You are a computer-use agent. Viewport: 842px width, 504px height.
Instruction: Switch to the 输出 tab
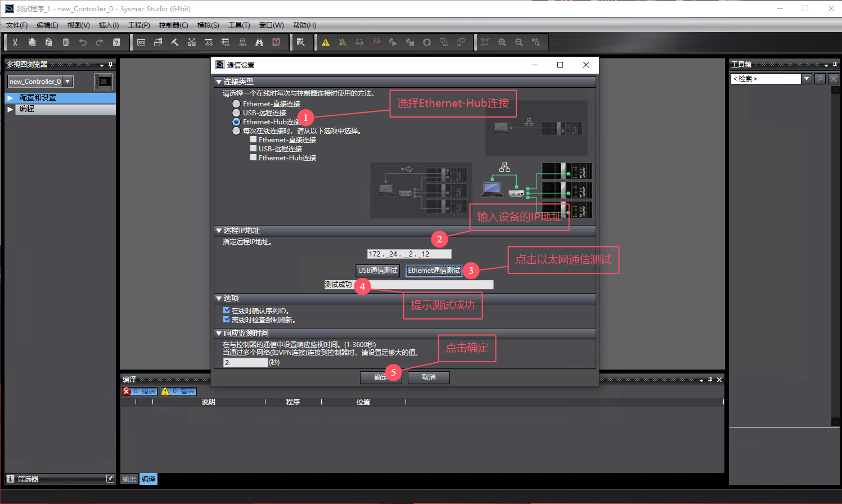click(129, 479)
